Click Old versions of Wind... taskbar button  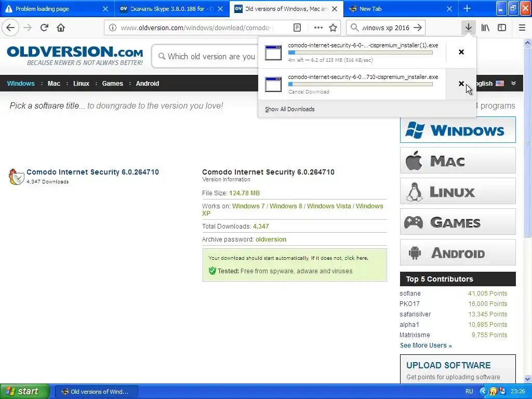pos(96,392)
